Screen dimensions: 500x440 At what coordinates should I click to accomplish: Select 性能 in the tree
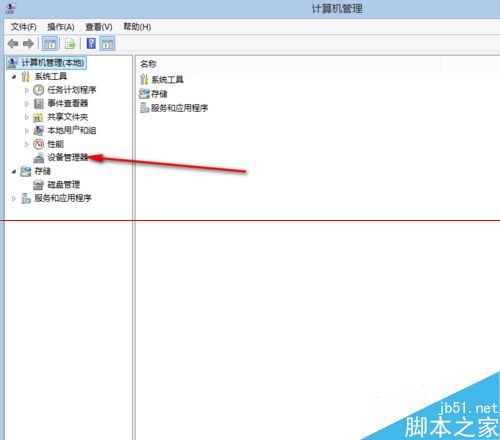[x=55, y=144]
